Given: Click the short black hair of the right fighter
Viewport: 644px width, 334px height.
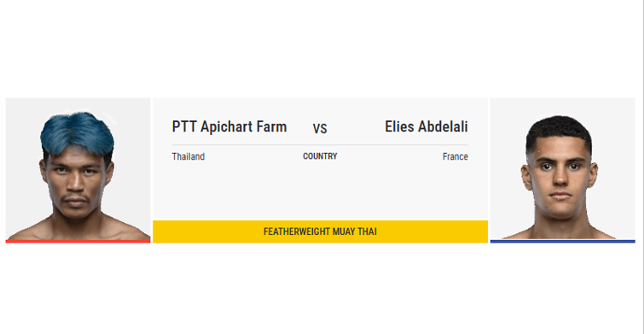Looking at the screenshot, I should [559, 130].
